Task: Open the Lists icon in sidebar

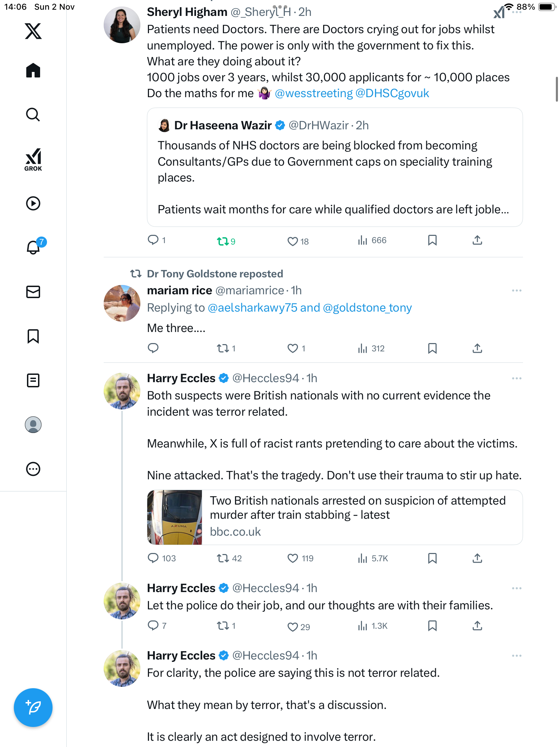Action: point(33,380)
